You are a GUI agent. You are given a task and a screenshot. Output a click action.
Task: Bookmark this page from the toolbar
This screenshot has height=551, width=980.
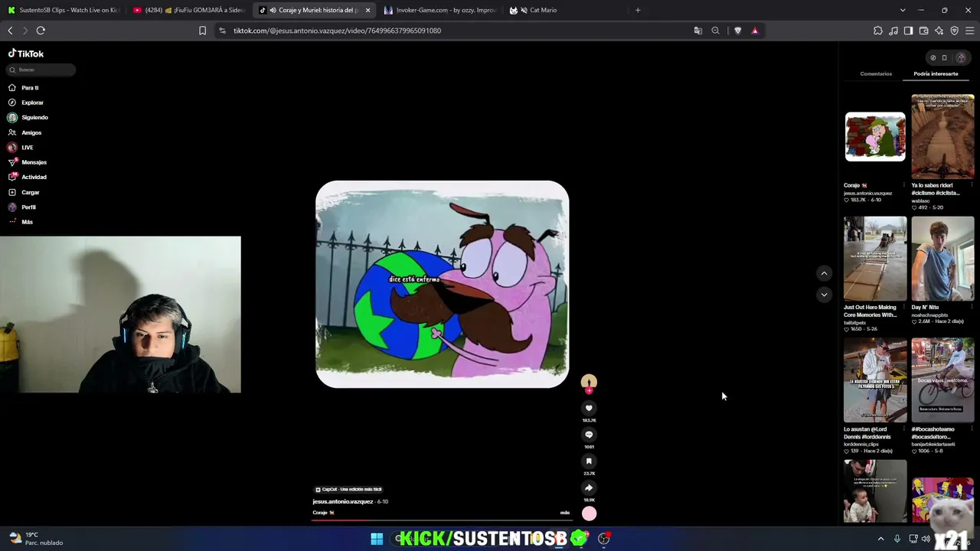pos(202,31)
